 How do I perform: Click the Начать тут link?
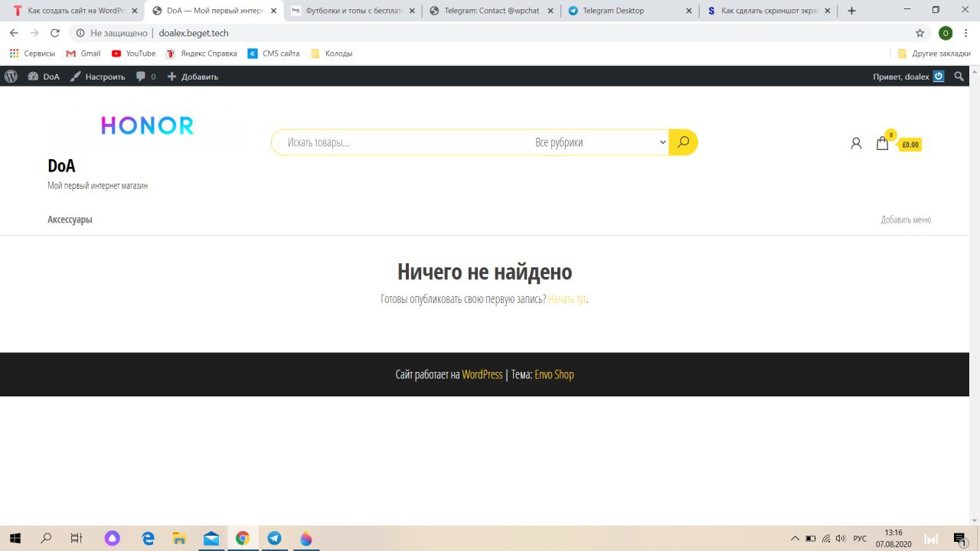pos(567,299)
